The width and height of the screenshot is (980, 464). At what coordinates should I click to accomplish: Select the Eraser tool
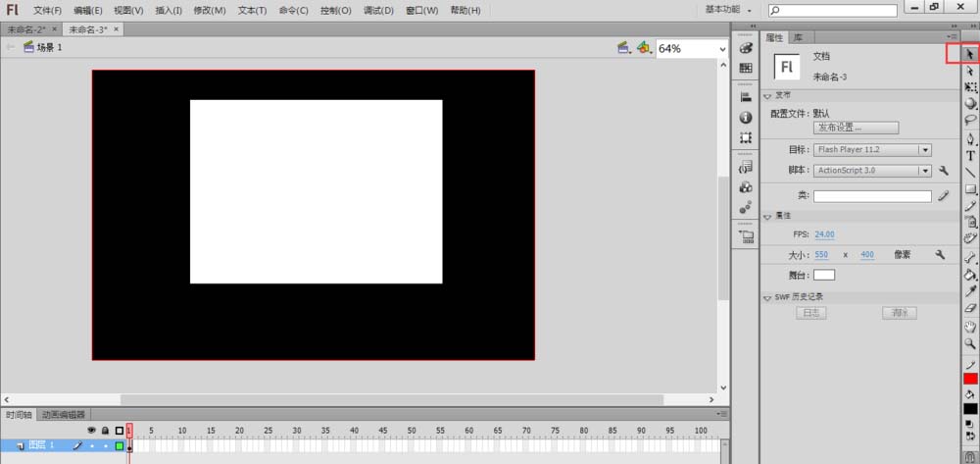970,308
